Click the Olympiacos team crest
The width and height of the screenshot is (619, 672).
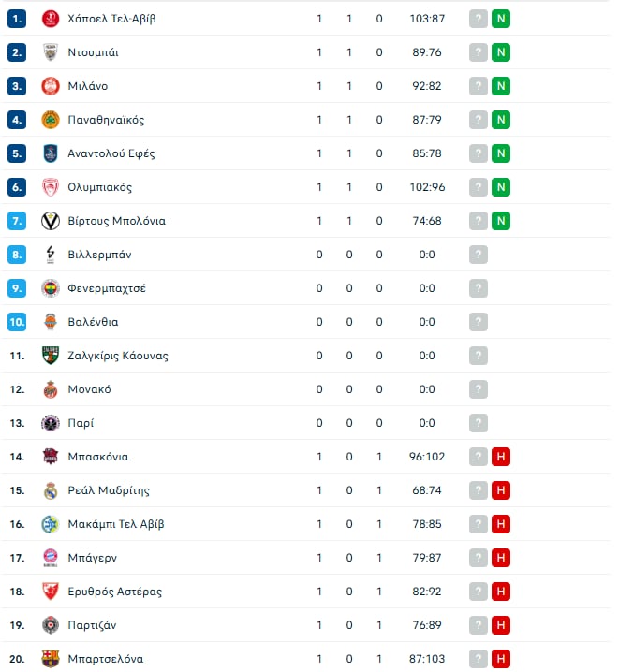51,187
